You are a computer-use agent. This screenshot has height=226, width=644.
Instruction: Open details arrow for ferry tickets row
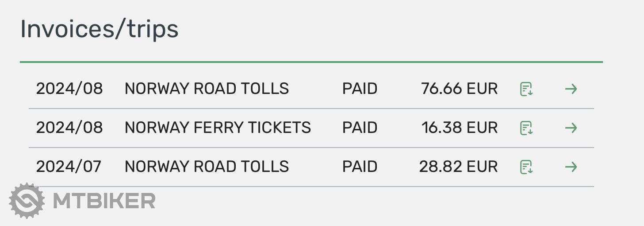tap(571, 128)
